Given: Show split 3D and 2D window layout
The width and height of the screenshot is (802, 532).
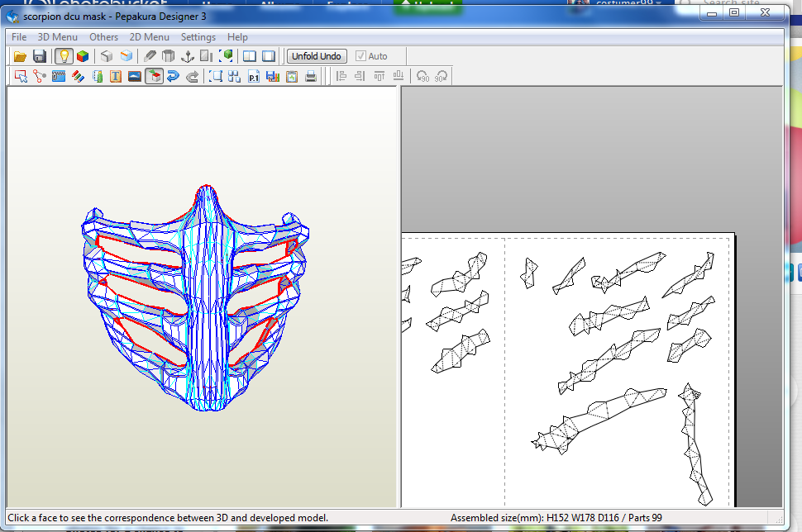Looking at the screenshot, I should coord(250,56).
